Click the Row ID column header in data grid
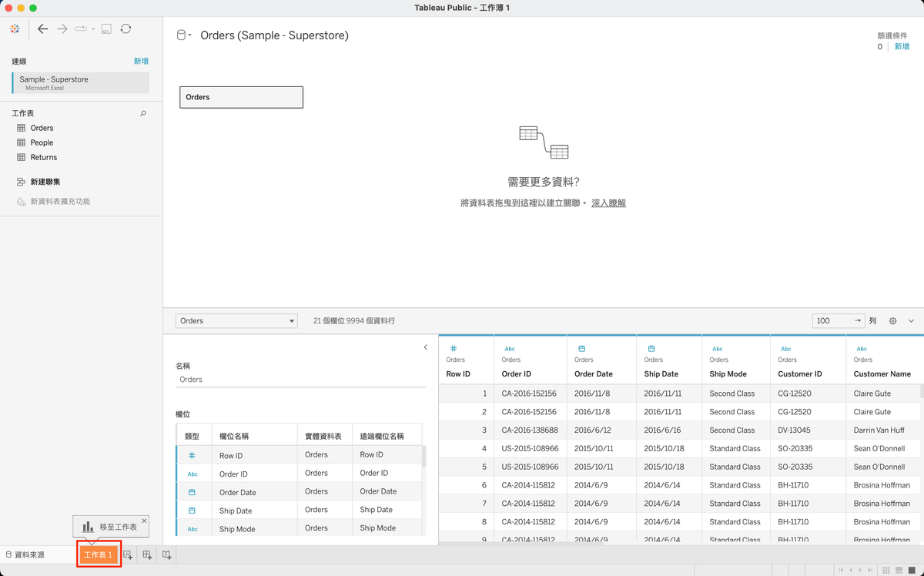924x576 pixels. point(458,374)
